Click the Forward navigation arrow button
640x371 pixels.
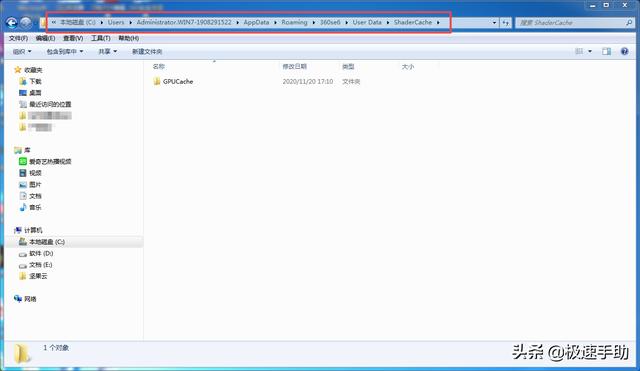point(26,22)
